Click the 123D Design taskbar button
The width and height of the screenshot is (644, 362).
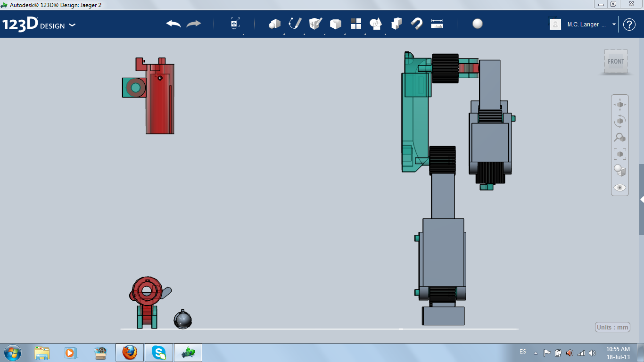tap(188, 353)
